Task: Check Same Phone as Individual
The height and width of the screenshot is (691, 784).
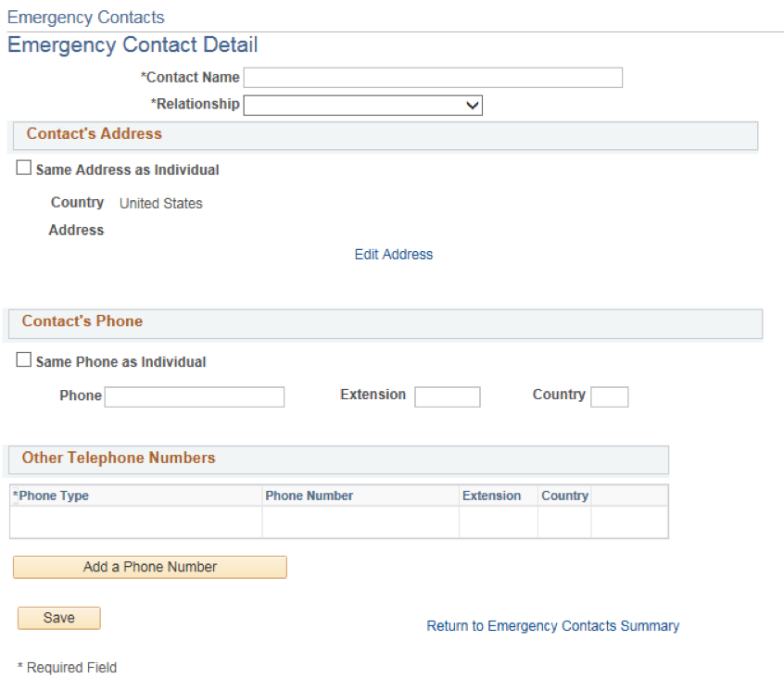Action: pyautogui.click(x=23, y=359)
